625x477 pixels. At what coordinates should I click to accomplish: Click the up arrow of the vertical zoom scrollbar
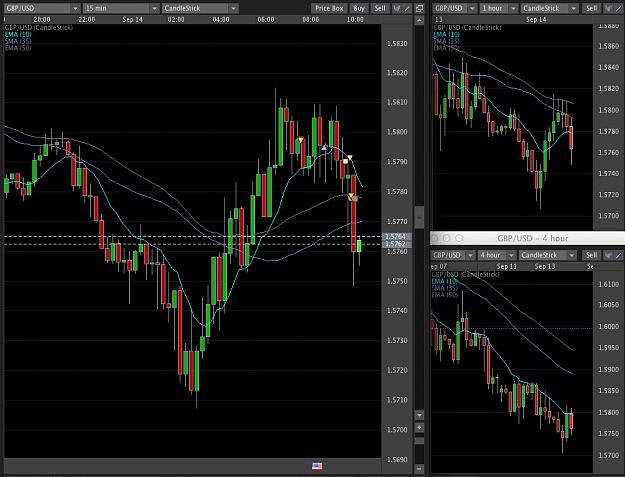tap(419, 20)
